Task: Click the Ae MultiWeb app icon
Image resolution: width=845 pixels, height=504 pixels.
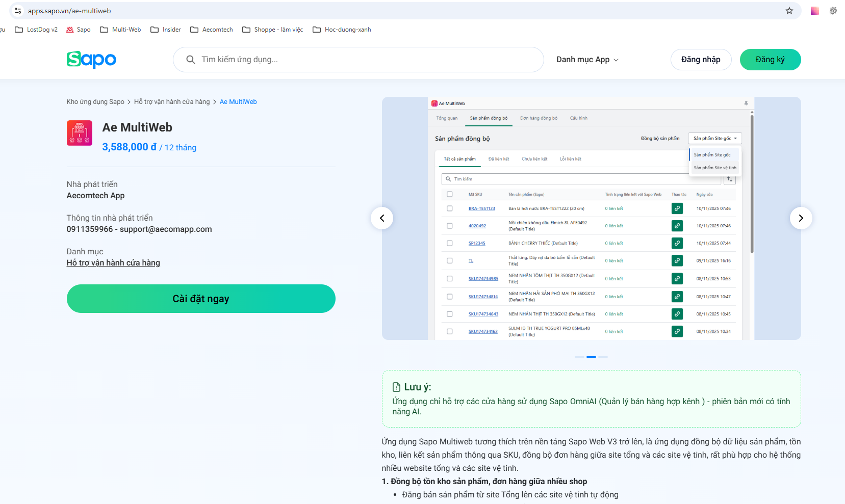Action: tap(80, 133)
